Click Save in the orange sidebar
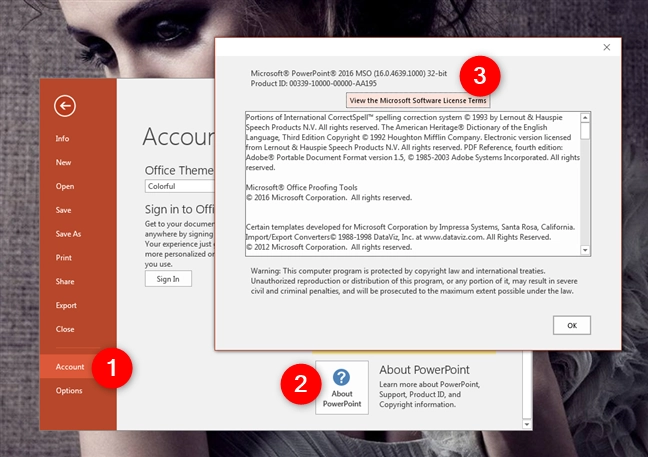Screen dimensions: 648x457 pos(63,210)
